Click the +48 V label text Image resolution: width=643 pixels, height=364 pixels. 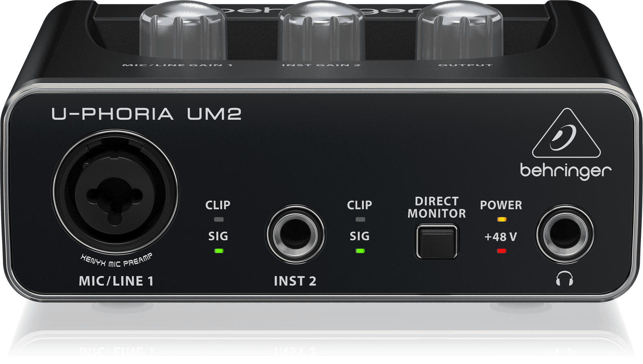pos(500,237)
